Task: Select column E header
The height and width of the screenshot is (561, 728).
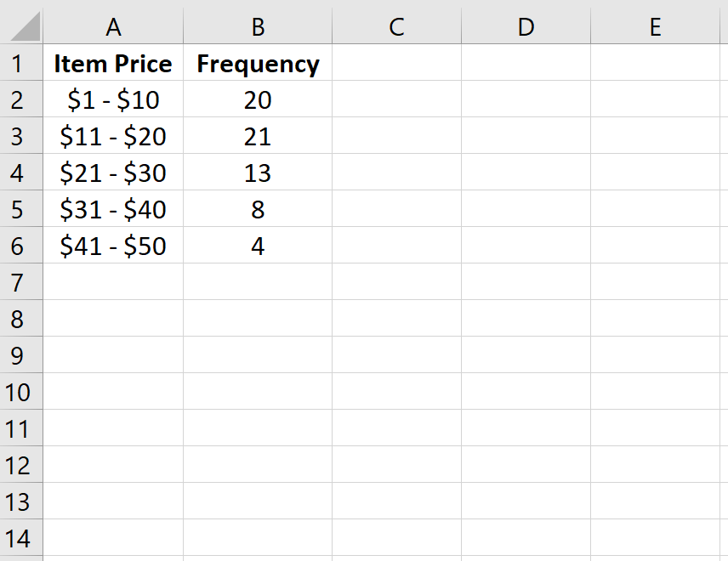Action: (x=655, y=26)
